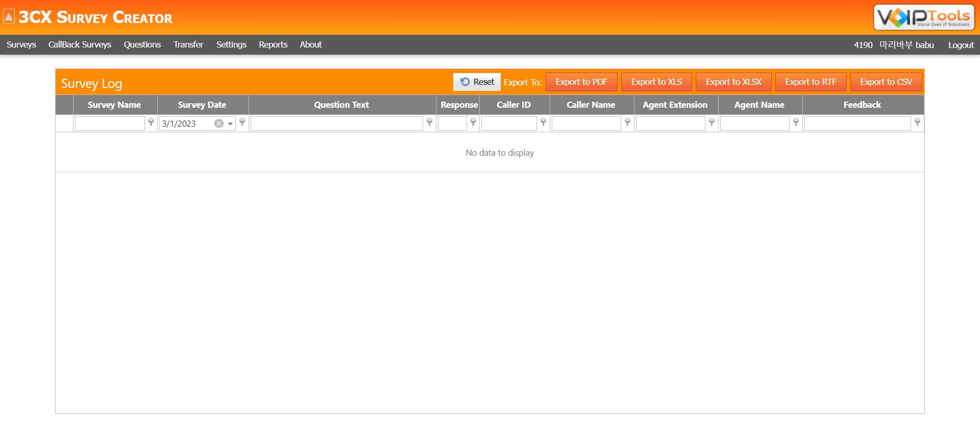Viewport: 980px width, 424px height.
Task: Open filter menu icon for Survey Date
Action: point(242,123)
